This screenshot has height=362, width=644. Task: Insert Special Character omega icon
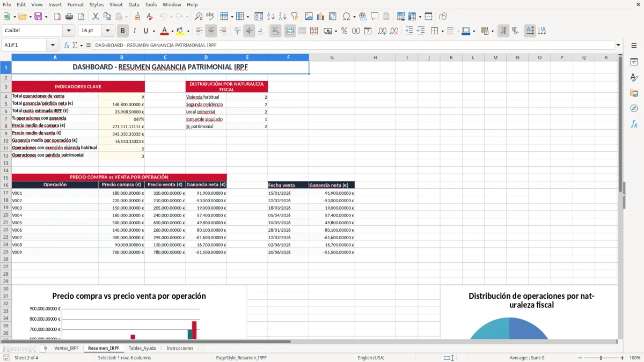[x=346, y=17]
